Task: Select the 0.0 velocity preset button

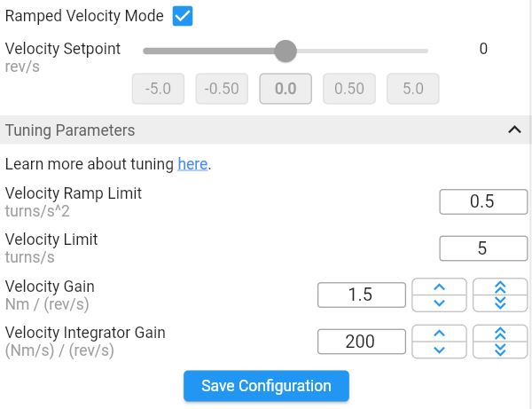Action: tap(286, 89)
